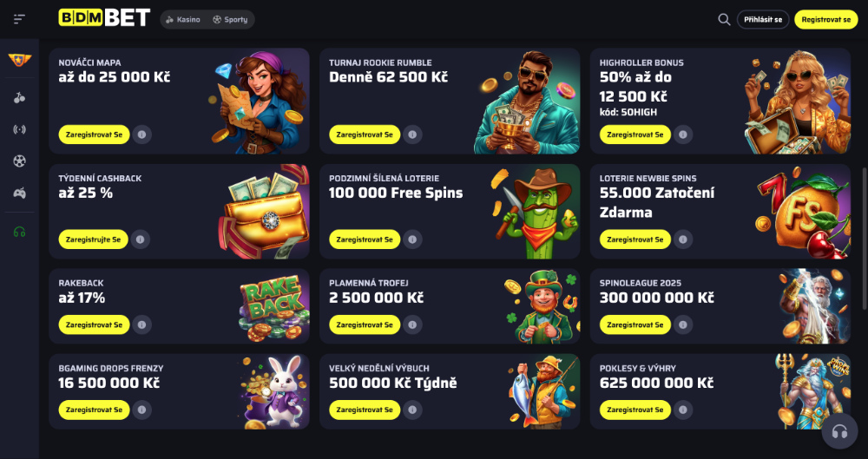Open the hamburger sidebar menu icon
The height and width of the screenshot is (459, 868).
(19, 19)
